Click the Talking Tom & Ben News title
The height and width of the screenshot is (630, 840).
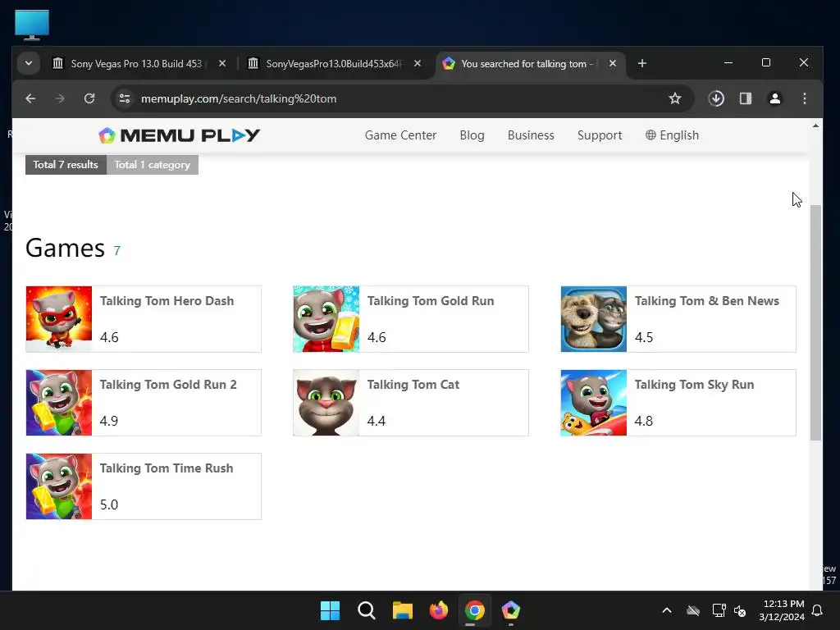pos(706,301)
